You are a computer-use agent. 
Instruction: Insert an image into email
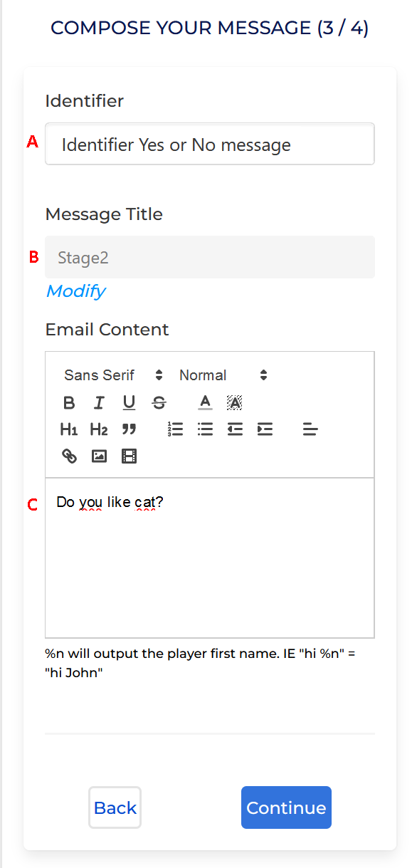[99, 456]
